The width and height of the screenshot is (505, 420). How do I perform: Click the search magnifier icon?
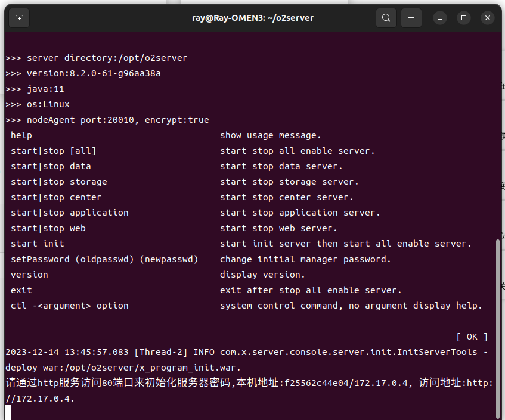pos(386,18)
